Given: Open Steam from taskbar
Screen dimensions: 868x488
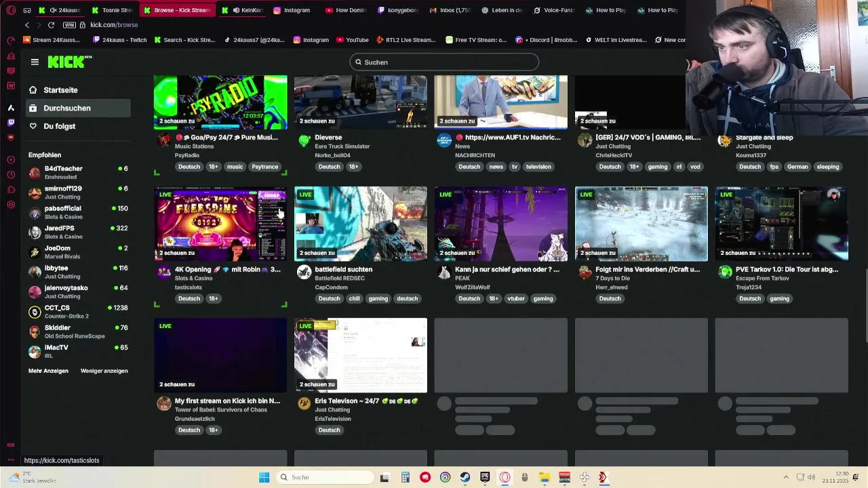Looking at the screenshot, I should 465,477.
